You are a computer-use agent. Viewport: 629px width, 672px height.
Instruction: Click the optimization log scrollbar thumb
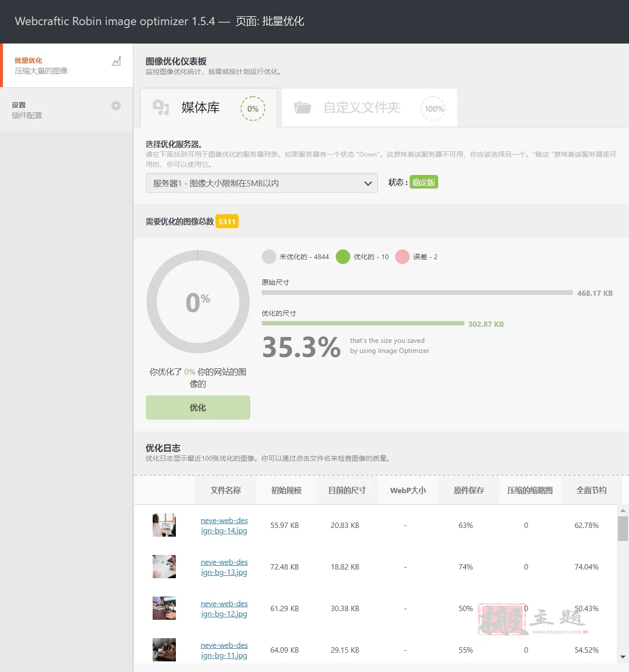pos(623,528)
